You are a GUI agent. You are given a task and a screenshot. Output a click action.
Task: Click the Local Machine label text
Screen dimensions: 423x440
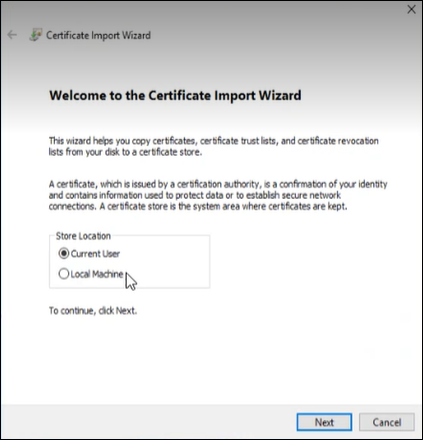point(97,274)
